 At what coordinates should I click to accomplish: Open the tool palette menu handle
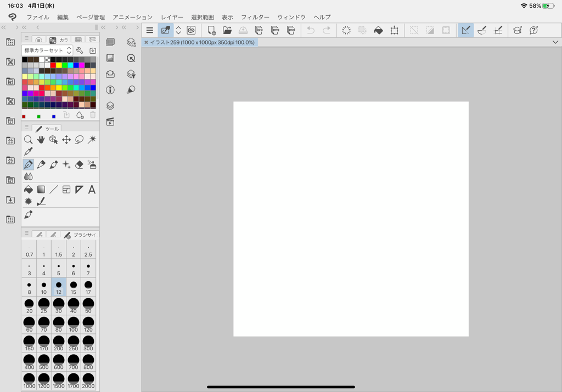coord(26,127)
